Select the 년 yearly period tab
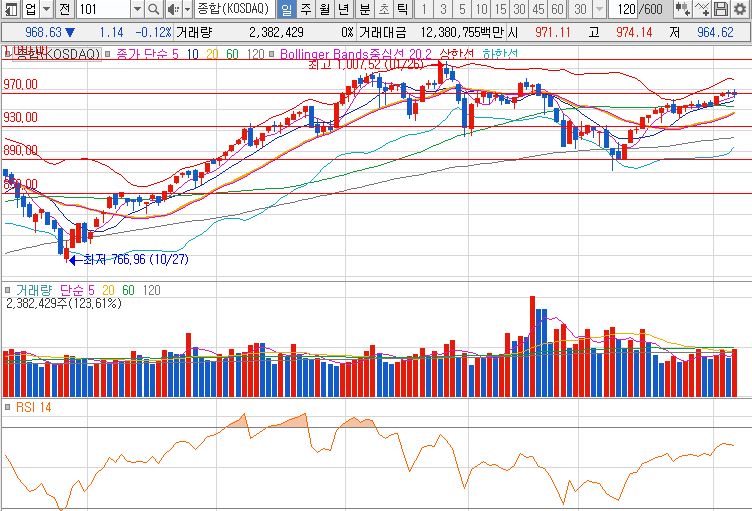The width and height of the screenshot is (752, 511). pyautogui.click(x=343, y=9)
